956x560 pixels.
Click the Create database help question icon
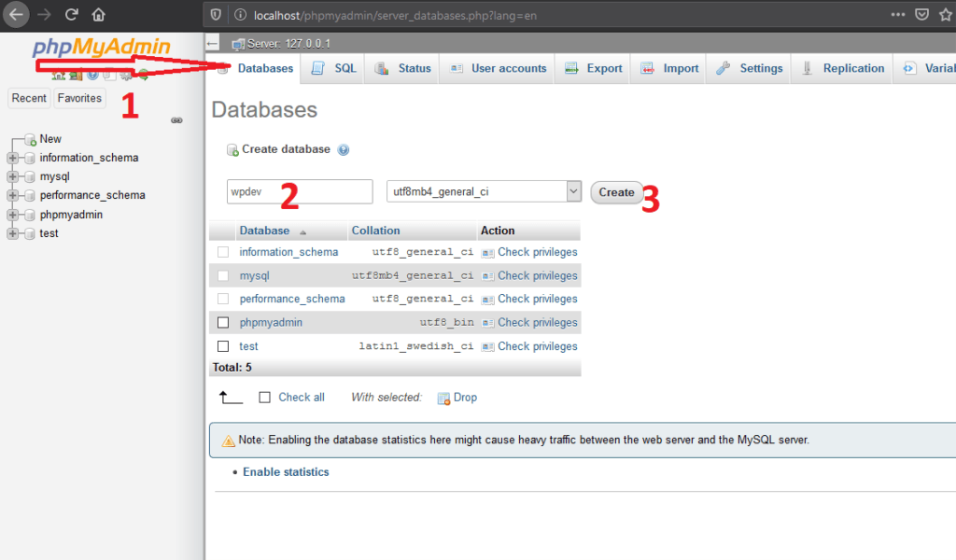click(344, 150)
